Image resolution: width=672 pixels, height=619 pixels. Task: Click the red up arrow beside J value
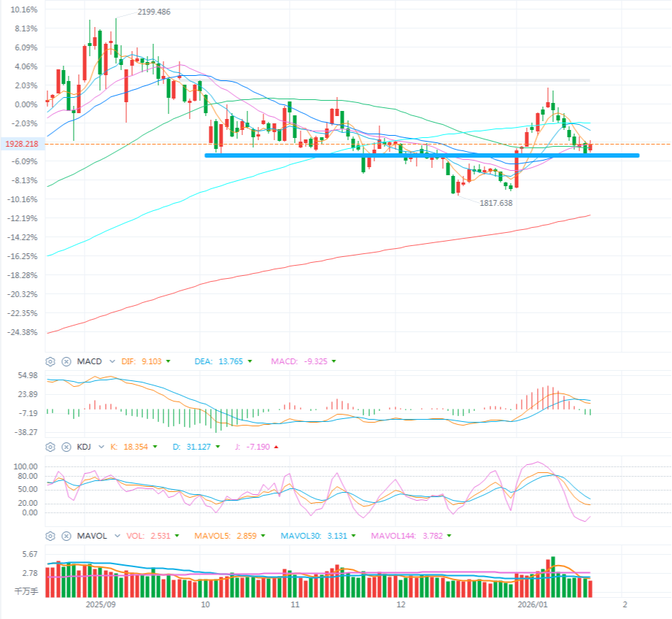276,447
